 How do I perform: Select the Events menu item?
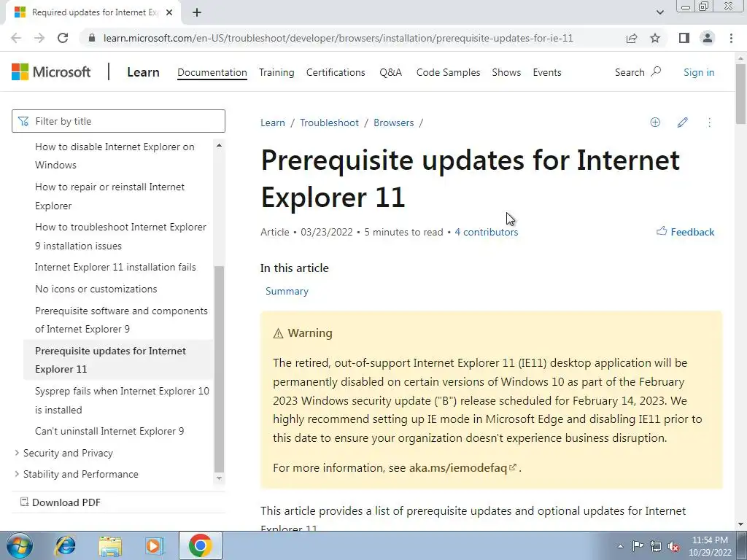[547, 72]
